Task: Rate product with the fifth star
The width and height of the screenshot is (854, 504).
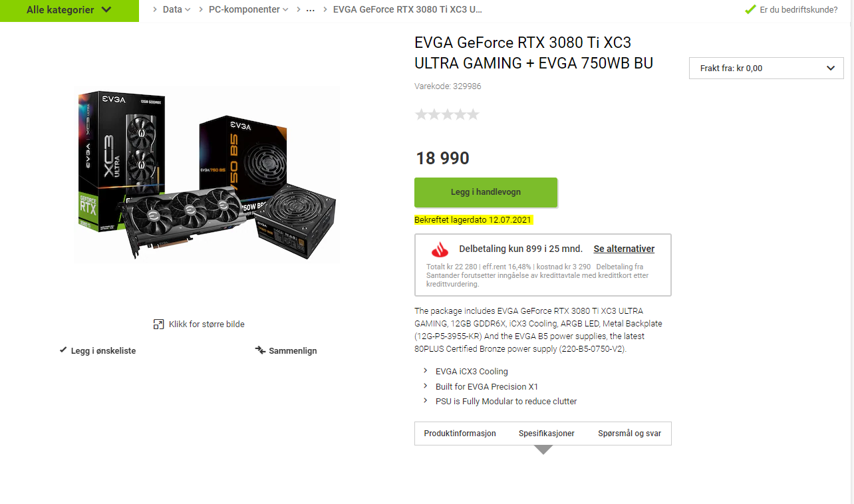Action: [x=473, y=114]
